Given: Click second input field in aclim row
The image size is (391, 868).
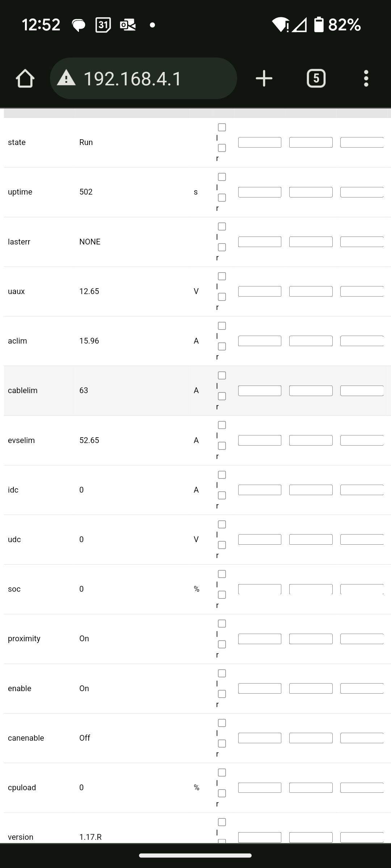Looking at the screenshot, I should pyautogui.click(x=311, y=341).
